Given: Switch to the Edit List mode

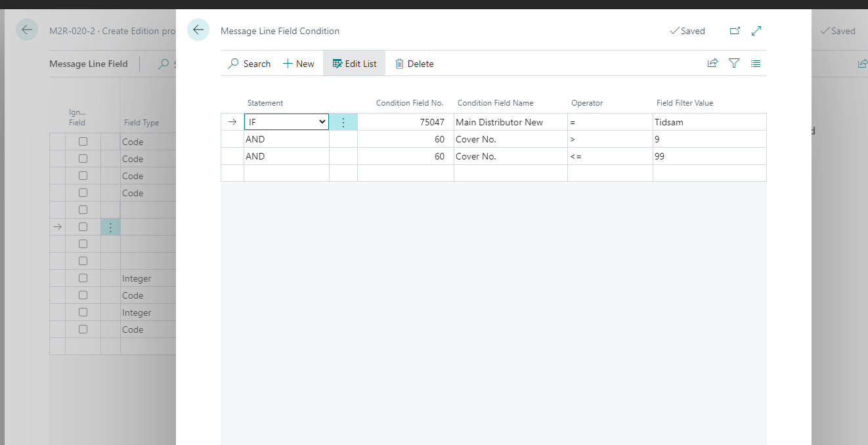Looking at the screenshot, I should (x=354, y=63).
